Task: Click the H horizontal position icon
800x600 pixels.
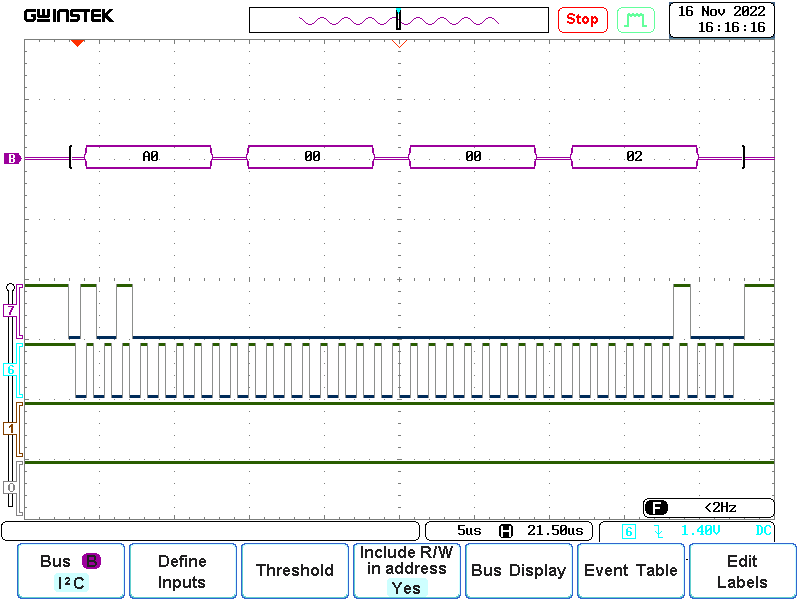Action: point(507,531)
